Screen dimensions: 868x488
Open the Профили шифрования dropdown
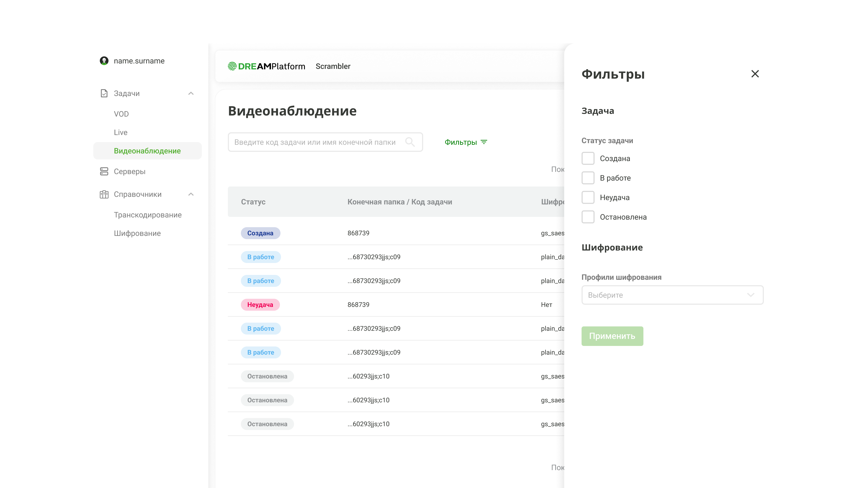(x=672, y=295)
